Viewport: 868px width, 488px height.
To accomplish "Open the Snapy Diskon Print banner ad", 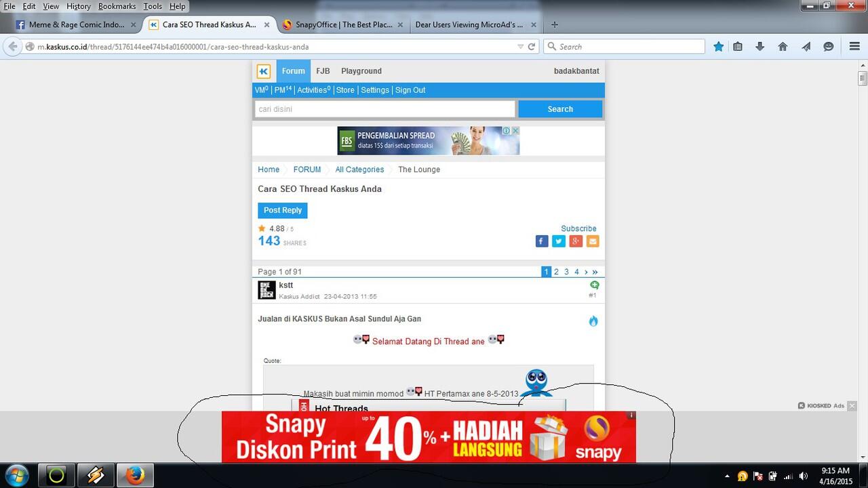I will tap(429, 436).
